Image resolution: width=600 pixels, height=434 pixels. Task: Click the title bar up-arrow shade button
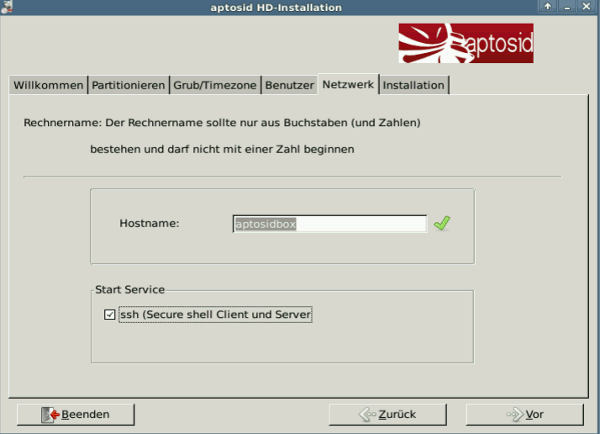[548, 7]
